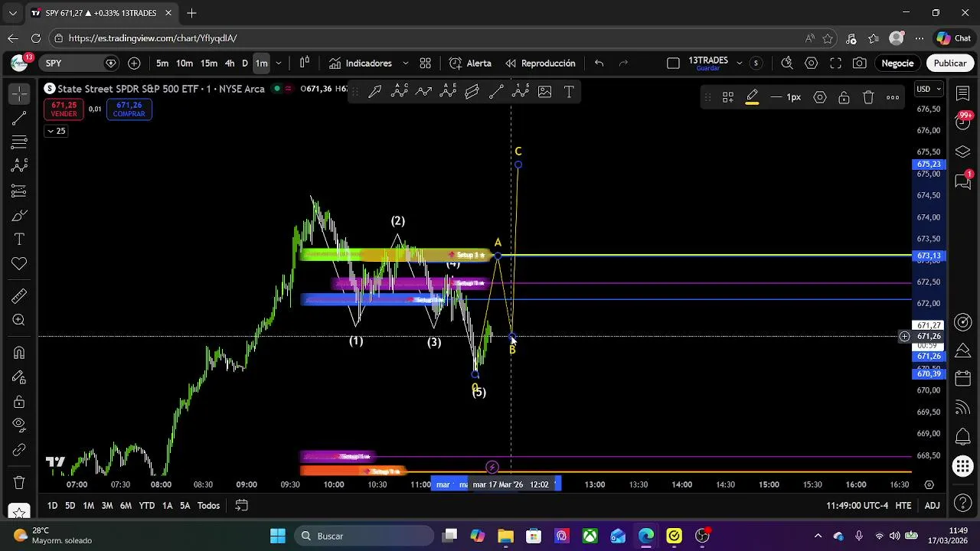Expand the favorite indicators dropdown arrow
The height and width of the screenshot is (551, 980).
pos(406,64)
